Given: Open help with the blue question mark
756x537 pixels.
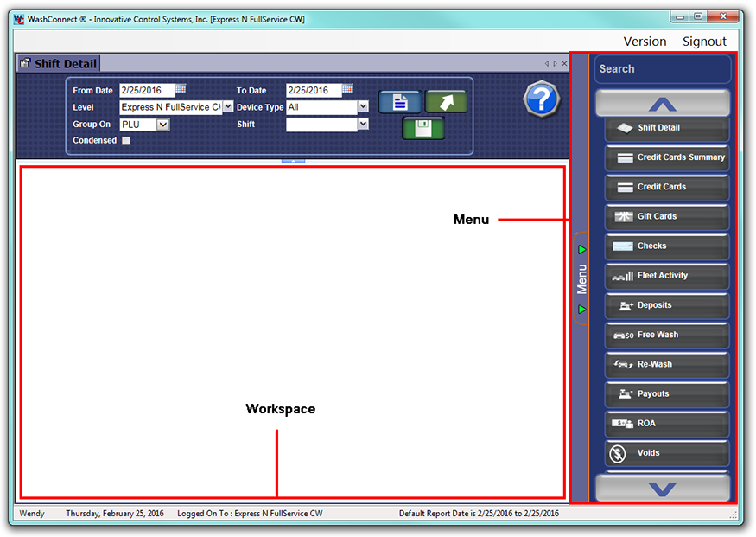Looking at the screenshot, I should 542,100.
